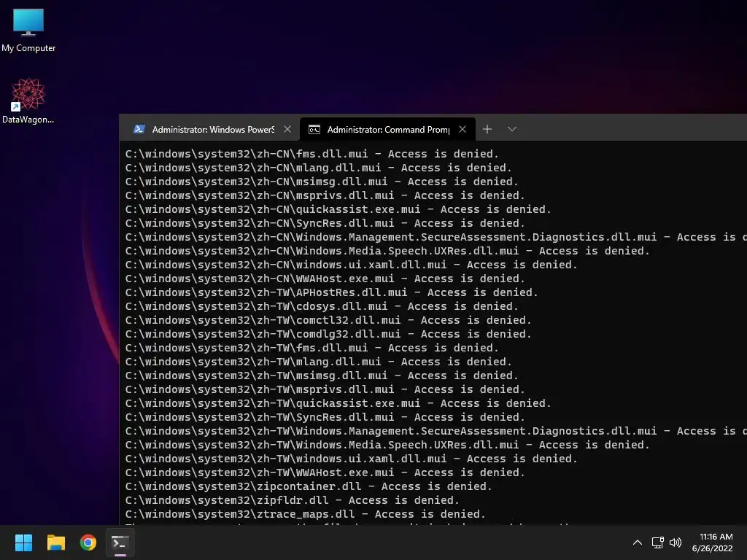The width and height of the screenshot is (747, 560).
Task: Launch Google Chrome from the taskbar
Action: coord(88,542)
